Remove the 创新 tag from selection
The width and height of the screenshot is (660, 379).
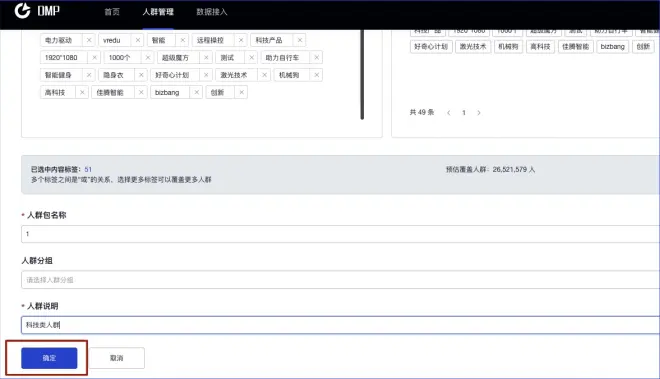point(241,92)
